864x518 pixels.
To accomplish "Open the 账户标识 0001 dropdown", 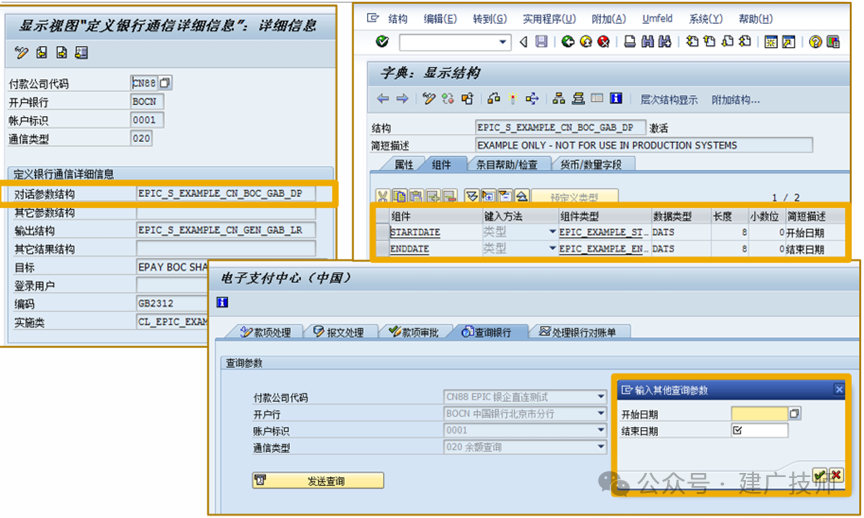I will [601, 430].
